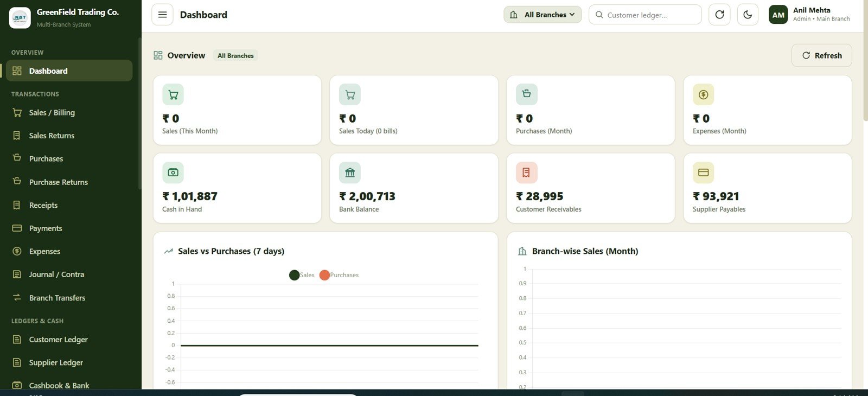Click the Cash in Hand banknote icon
Image resolution: width=868 pixels, height=396 pixels.
[x=173, y=173]
